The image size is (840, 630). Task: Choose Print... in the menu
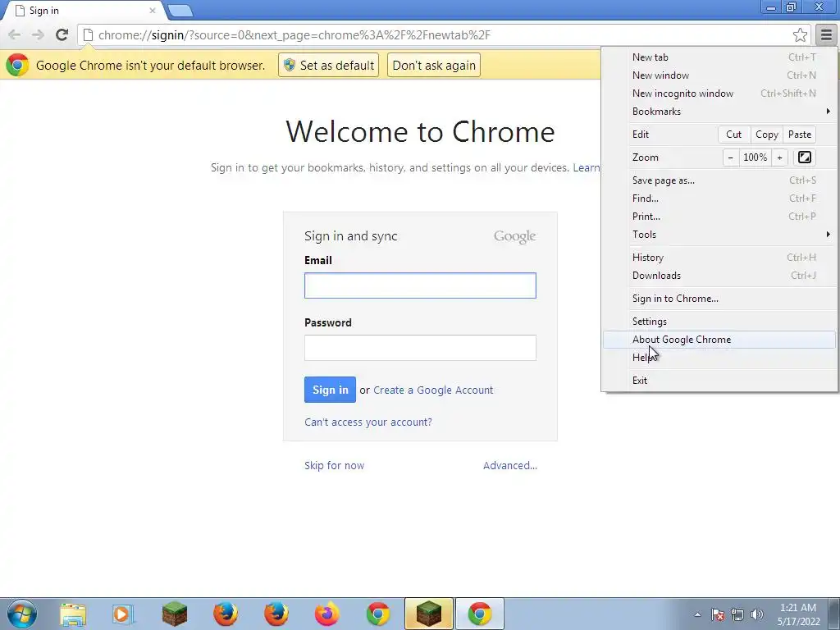point(719,217)
